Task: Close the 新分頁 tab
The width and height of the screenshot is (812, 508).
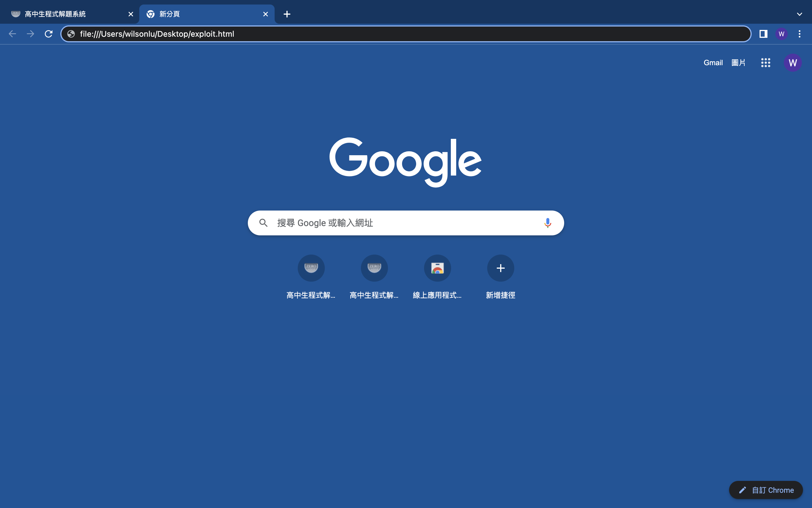Action: (265, 14)
